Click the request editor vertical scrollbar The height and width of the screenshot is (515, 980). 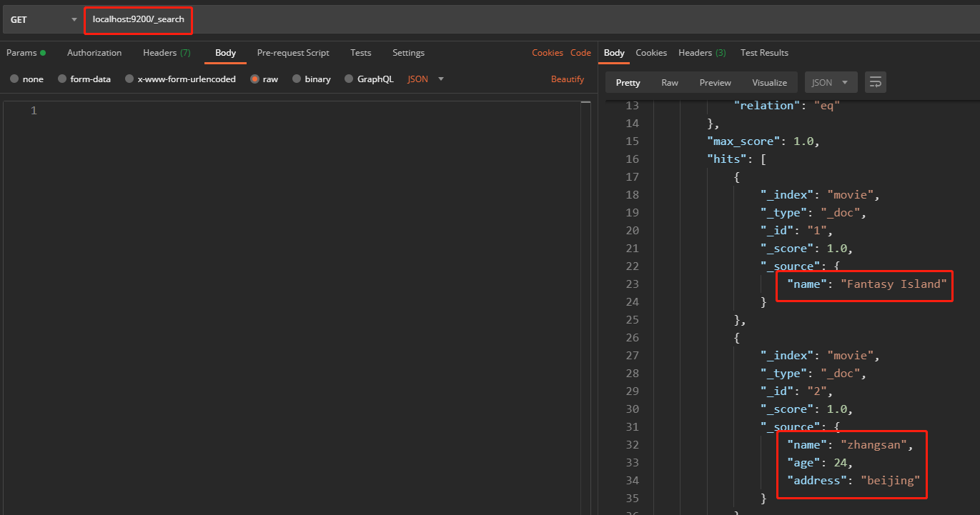pyautogui.click(x=586, y=307)
